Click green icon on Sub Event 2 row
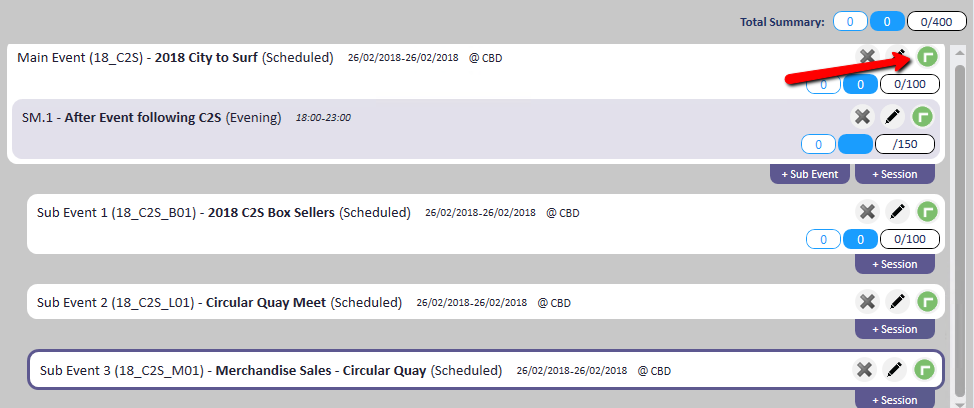 point(928,301)
